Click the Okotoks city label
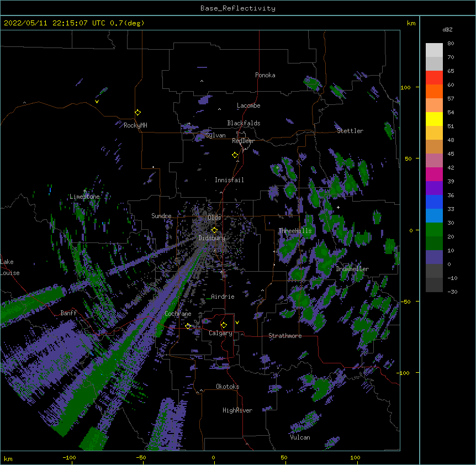This screenshot has width=476, height=465. pos(228,387)
